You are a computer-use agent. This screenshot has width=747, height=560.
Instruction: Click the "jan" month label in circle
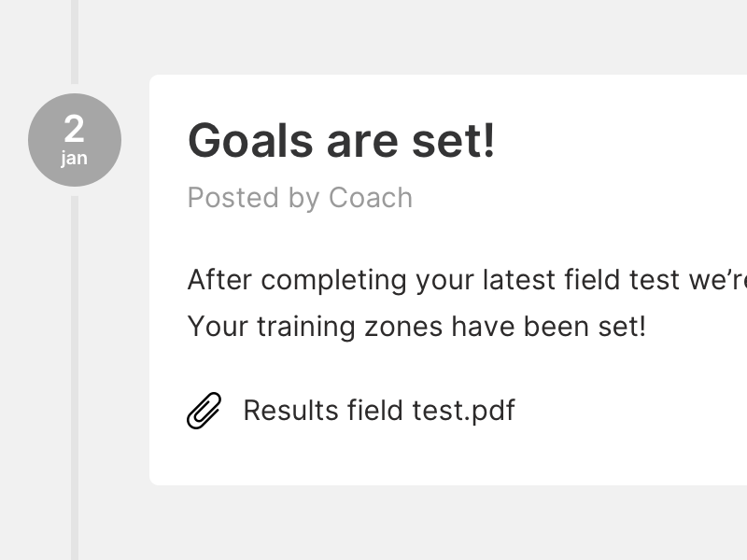(x=74, y=159)
